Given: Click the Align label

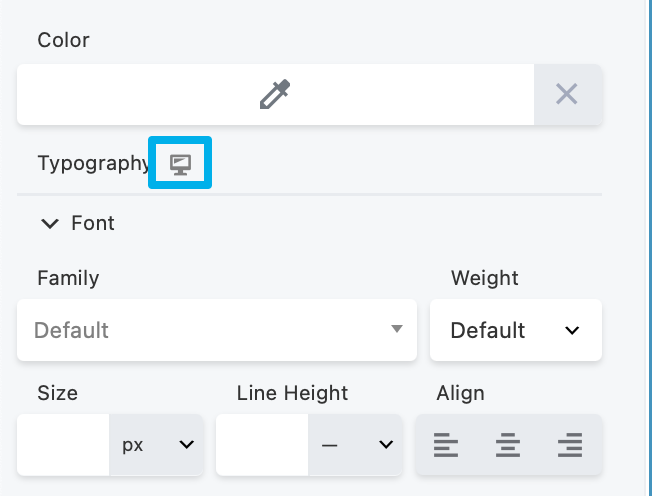Looking at the screenshot, I should point(460,393).
